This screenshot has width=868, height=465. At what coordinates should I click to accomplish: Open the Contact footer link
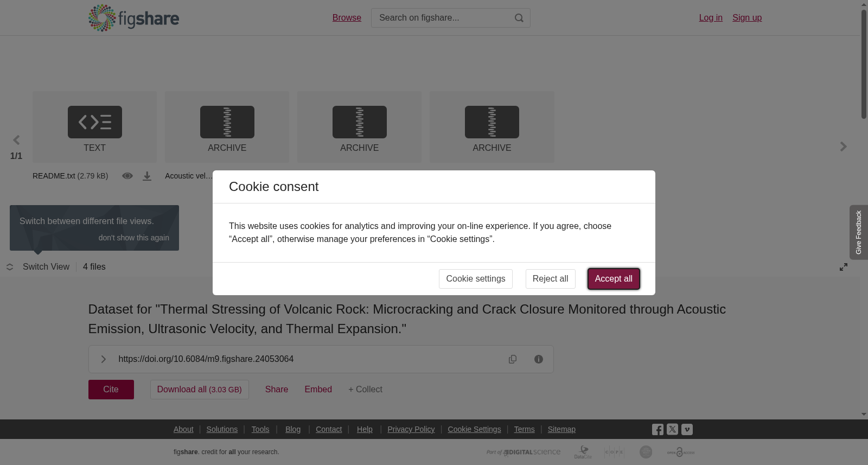pyautogui.click(x=329, y=429)
